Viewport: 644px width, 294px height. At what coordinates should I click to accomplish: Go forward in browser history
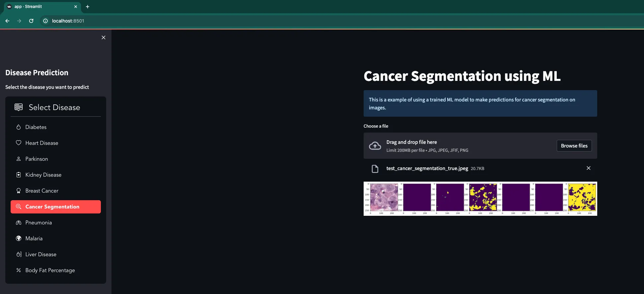(19, 21)
